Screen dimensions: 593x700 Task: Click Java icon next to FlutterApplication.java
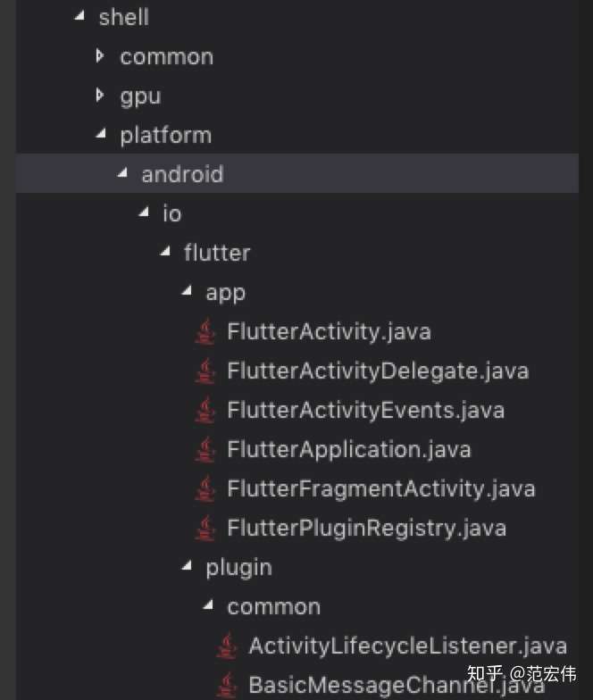(206, 450)
